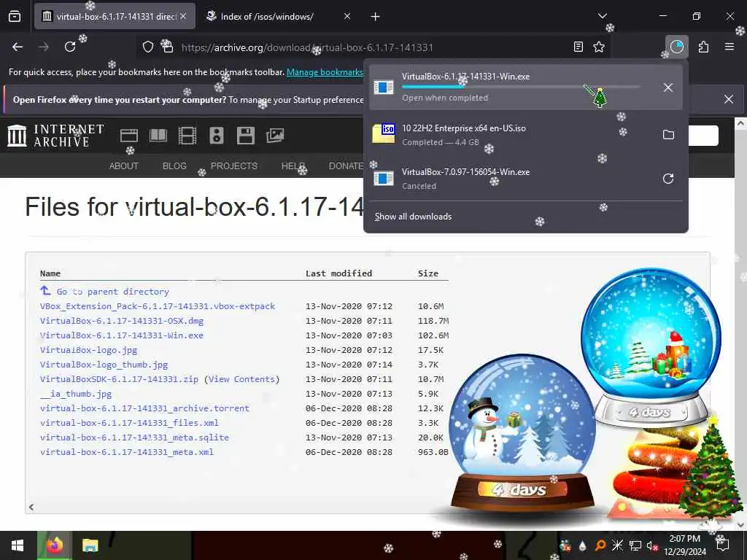Open File Explorer from taskbar

pyautogui.click(x=90, y=545)
